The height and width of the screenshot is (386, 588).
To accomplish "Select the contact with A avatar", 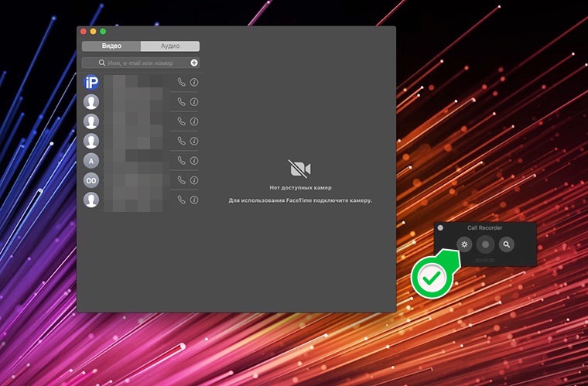I will coord(91,161).
